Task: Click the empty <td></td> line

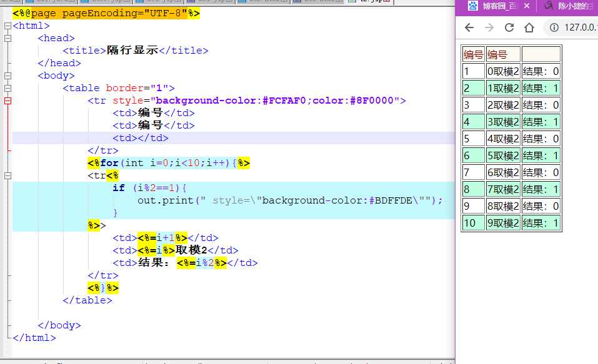Action: [x=141, y=138]
